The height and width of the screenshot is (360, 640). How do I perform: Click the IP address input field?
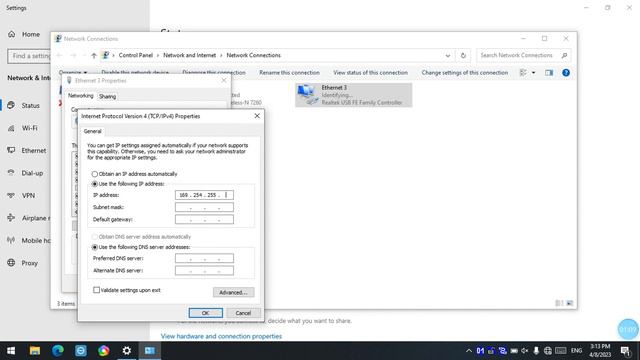click(x=204, y=195)
